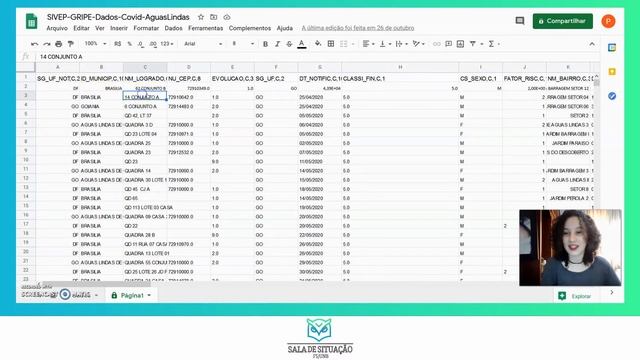Open the Complementos menu
This screenshot has height=360, width=640.
[250, 28]
